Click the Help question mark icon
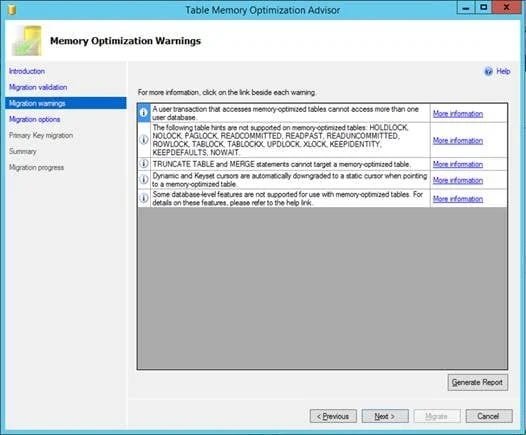 (488, 71)
